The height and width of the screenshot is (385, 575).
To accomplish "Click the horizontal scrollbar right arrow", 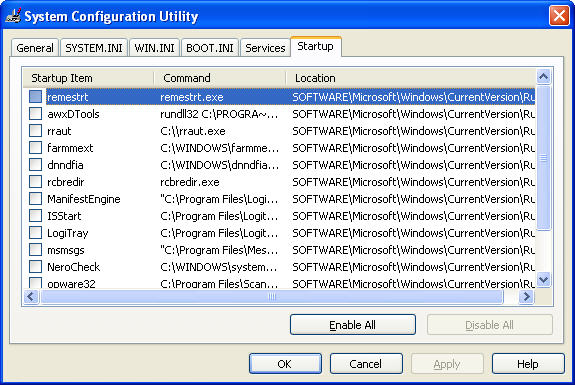I will (x=527, y=297).
